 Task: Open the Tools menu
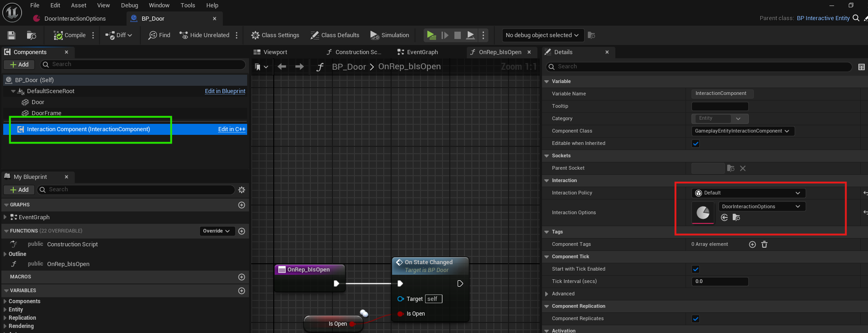(188, 6)
